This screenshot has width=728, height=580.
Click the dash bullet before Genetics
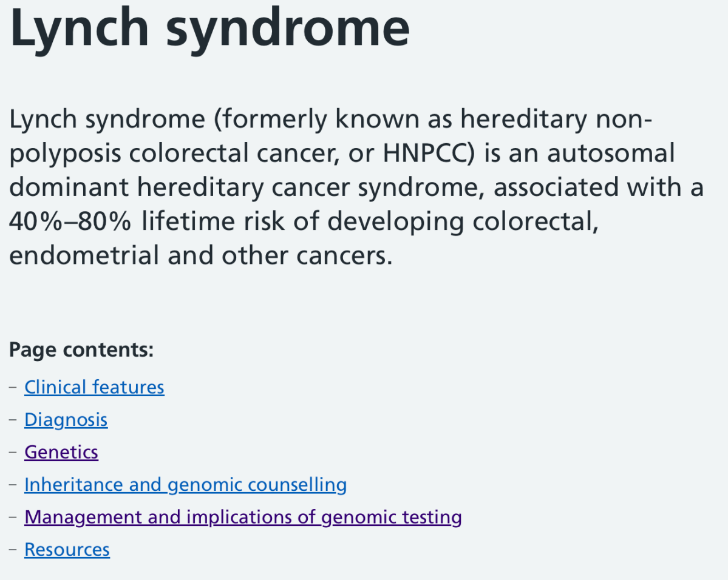click(13, 452)
